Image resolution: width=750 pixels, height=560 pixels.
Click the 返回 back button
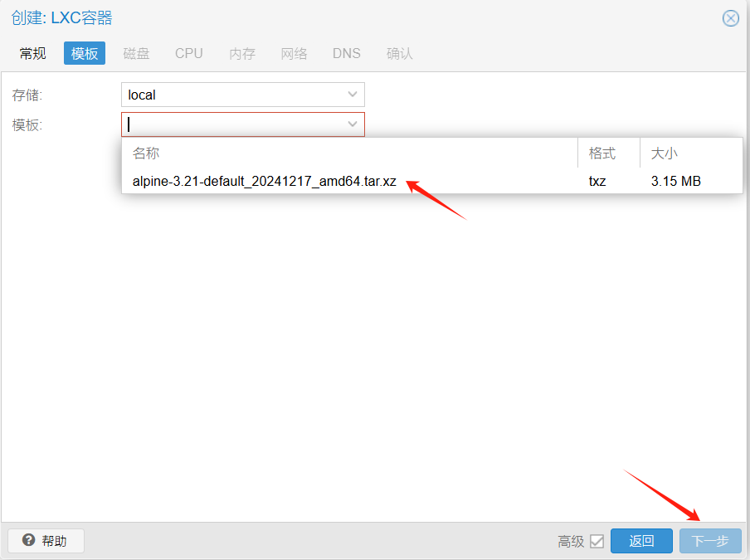coord(641,541)
